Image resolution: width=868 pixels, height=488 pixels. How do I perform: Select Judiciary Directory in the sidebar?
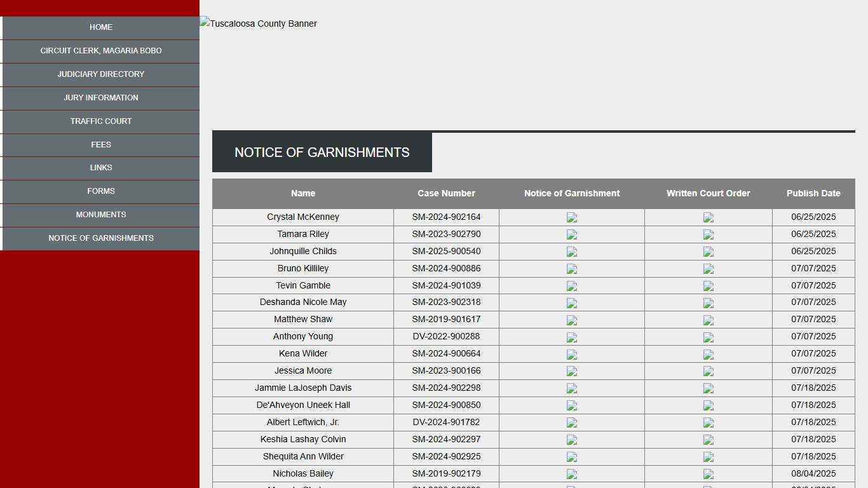[x=101, y=74]
